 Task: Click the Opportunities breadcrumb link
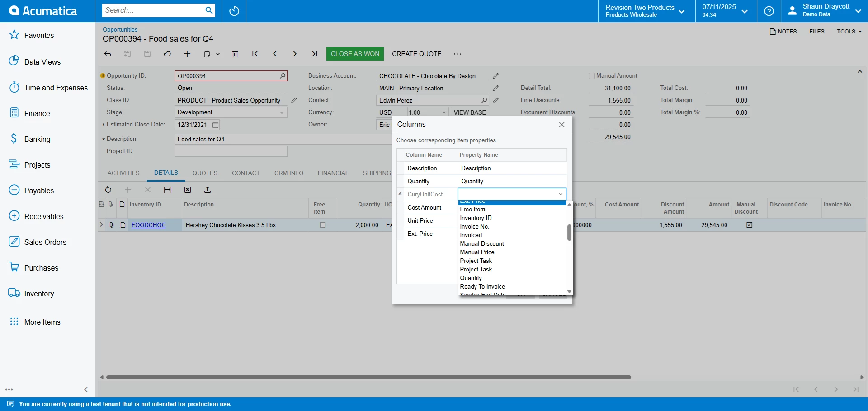[x=120, y=29]
